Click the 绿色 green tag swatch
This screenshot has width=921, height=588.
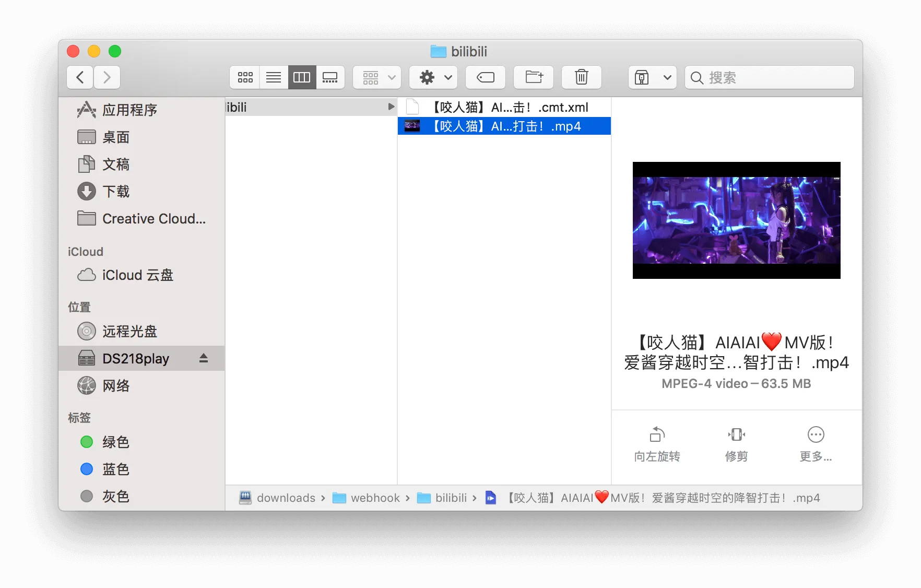87,442
